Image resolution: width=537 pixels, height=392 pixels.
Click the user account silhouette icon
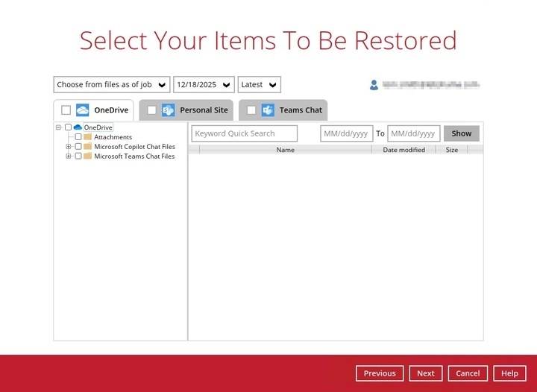pos(374,85)
